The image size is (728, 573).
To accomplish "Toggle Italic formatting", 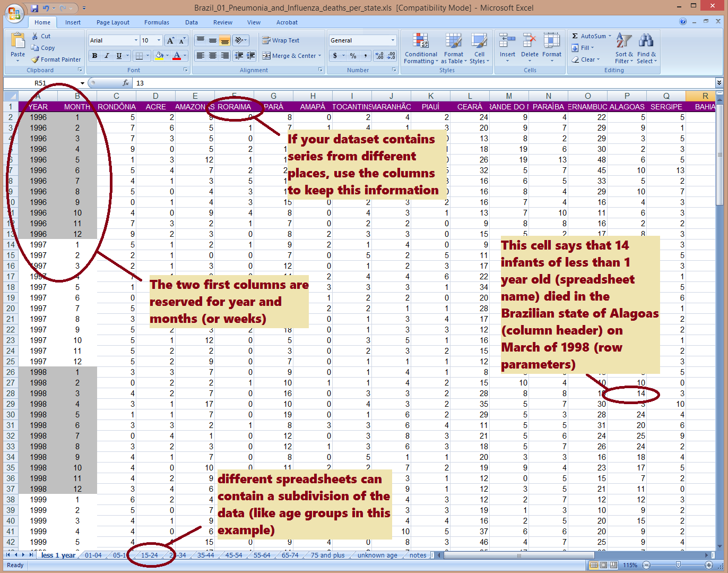I will [x=107, y=56].
